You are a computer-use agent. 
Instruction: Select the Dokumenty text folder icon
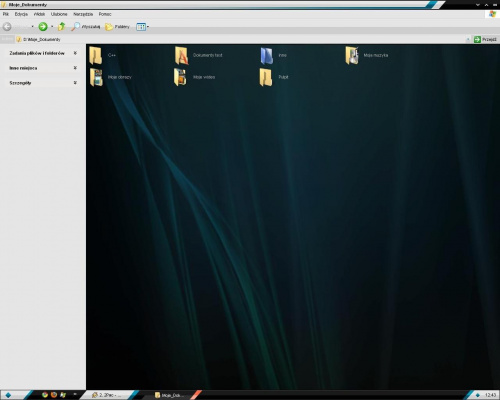pyautogui.click(x=181, y=55)
